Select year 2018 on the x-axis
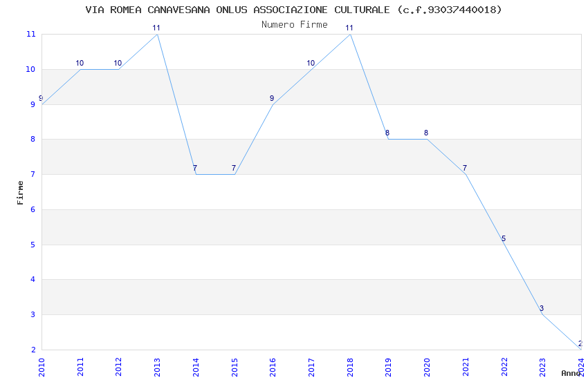This screenshot has width=588, height=380. (x=350, y=368)
